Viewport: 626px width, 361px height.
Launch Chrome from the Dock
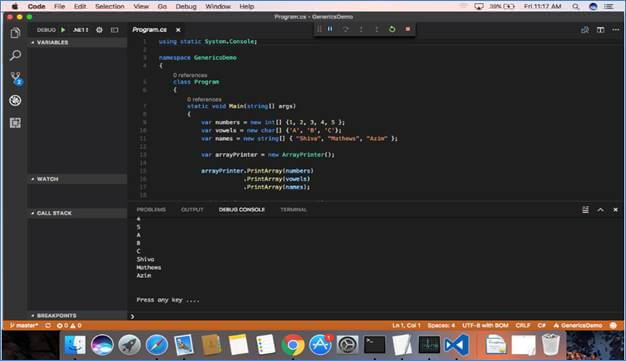tap(293, 345)
